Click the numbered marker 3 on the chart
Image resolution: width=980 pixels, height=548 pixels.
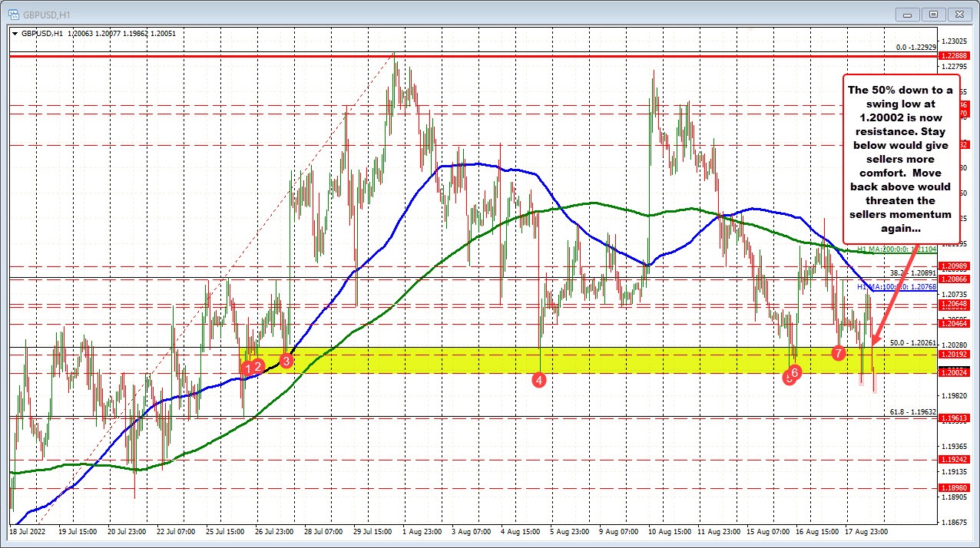(287, 360)
